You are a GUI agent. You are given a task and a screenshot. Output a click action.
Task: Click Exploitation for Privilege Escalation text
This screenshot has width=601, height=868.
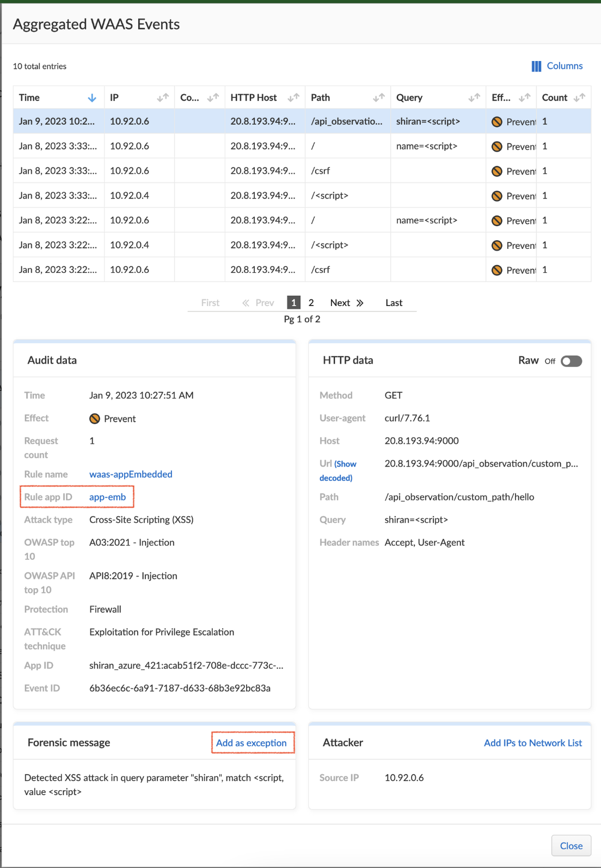coord(162,632)
